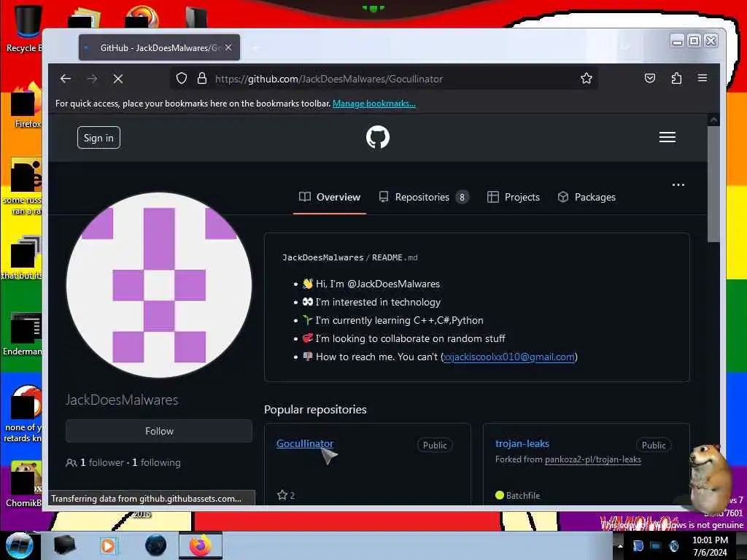The image size is (747, 560).
Task: Open the trojan-leaks repository link
Action: coord(522,443)
